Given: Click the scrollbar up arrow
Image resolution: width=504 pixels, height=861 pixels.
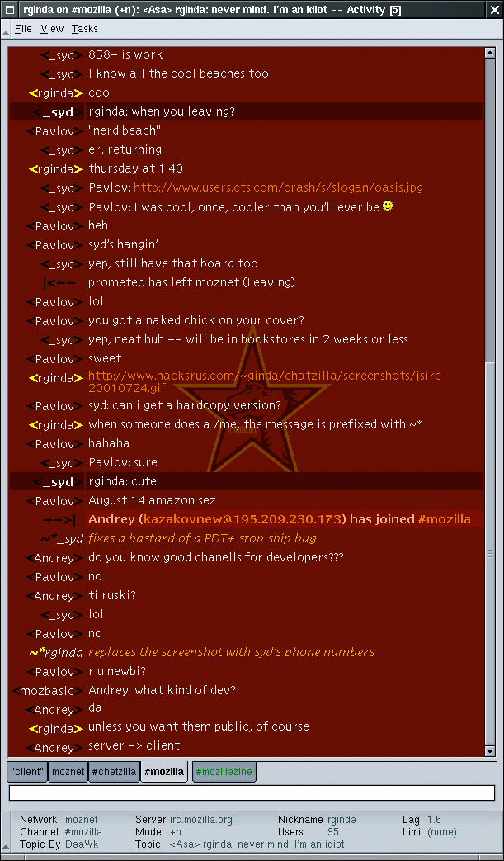Looking at the screenshot, I should click(490, 53).
